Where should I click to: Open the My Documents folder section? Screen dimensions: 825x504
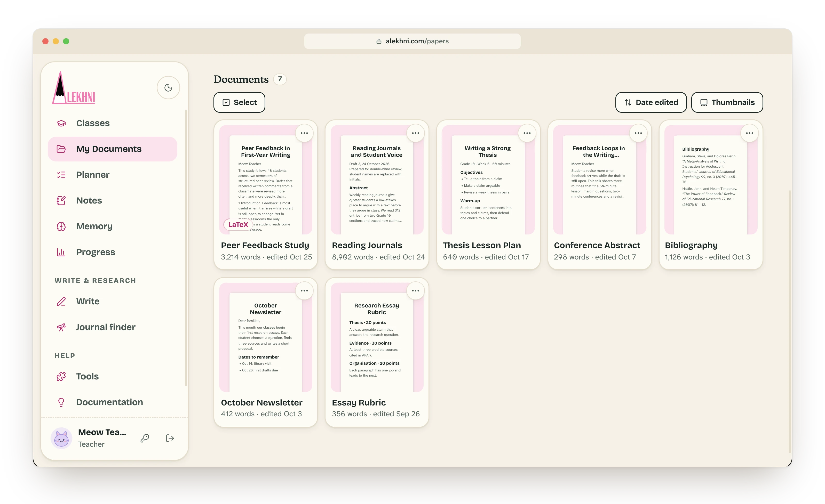pyautogui.click(x=112, y=149)
